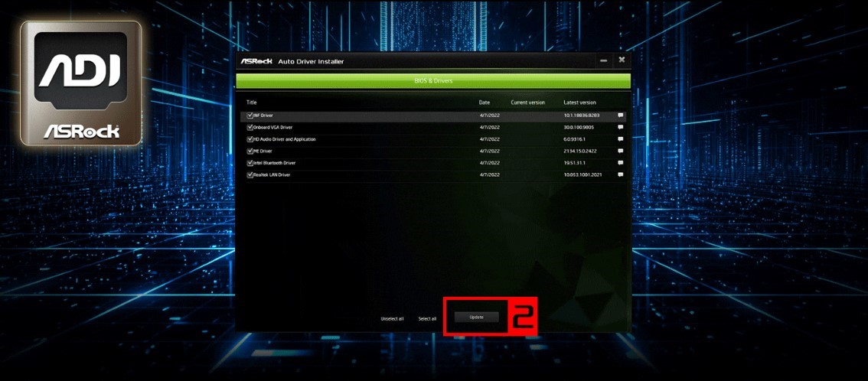868x381 pixels.
Task: Uncheck the Realtek LAN Driver checkbox
Action: pos(250,174)
